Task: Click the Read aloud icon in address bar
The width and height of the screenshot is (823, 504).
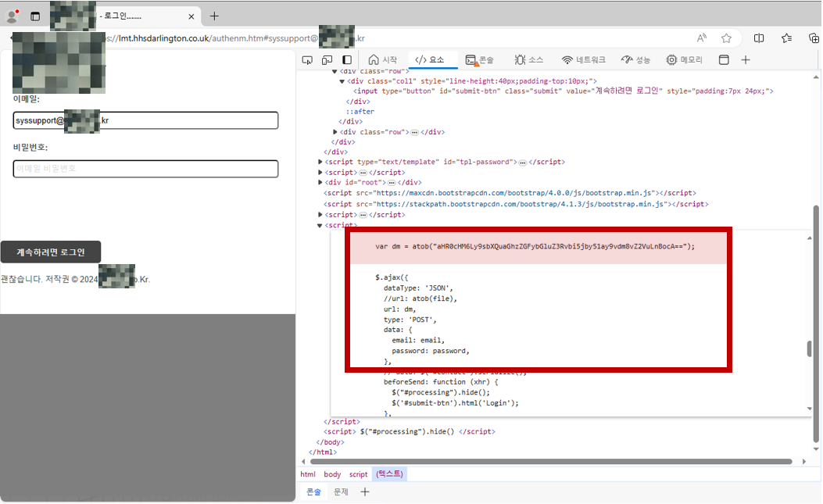Action: [702, 38]
